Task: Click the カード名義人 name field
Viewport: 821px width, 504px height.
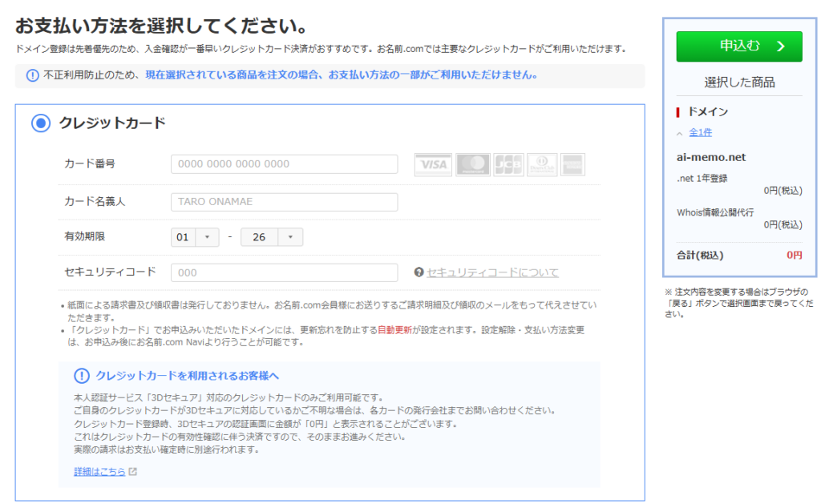Action: (x=284, y=202)
